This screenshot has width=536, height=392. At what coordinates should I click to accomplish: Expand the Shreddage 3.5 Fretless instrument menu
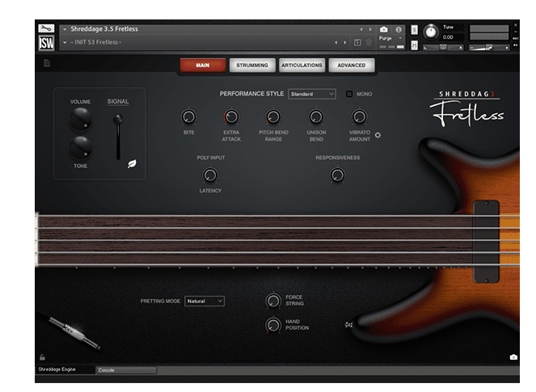point(65,29)
